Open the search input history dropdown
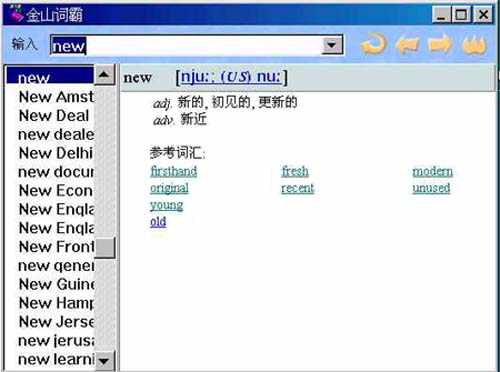The height and width of the screenshot is (372, 500). [x=332, y=45]
